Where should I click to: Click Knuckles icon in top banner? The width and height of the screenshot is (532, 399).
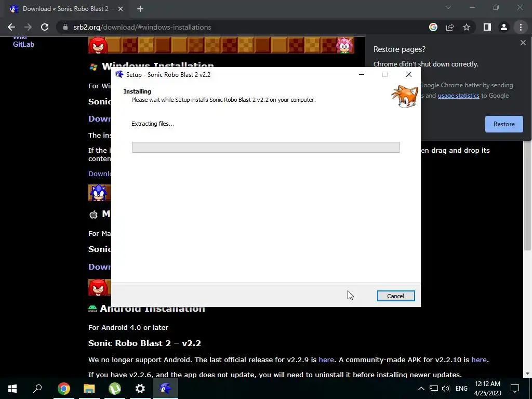tap(98, 45)
